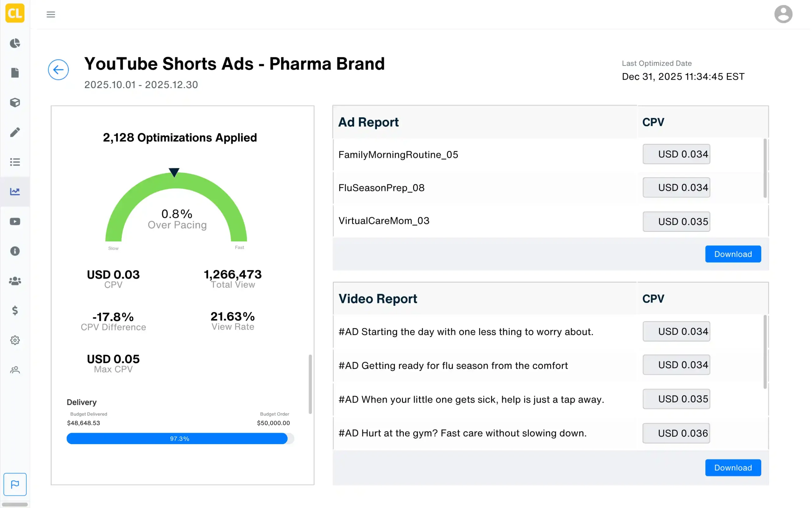Go back using the circled arrow
This screenshot has width=812, height=508.
tap(58, 70)
